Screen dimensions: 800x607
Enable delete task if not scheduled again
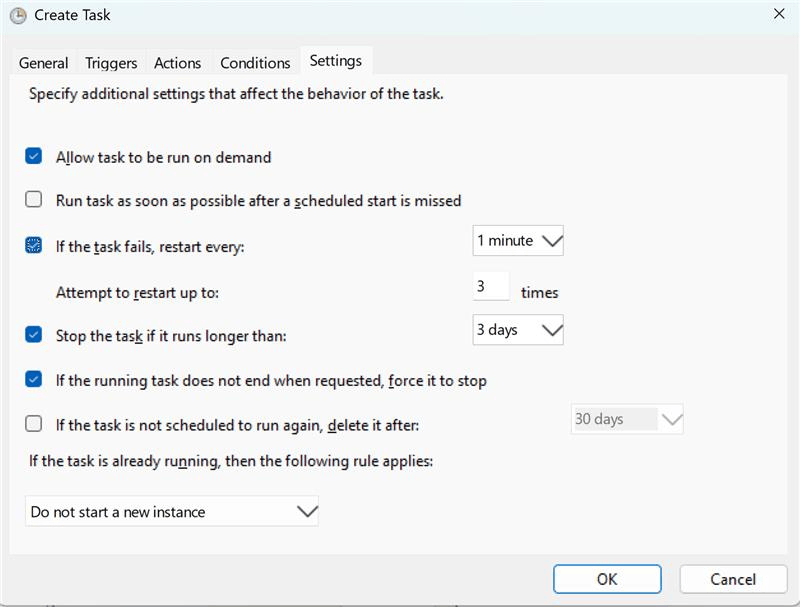34,424
